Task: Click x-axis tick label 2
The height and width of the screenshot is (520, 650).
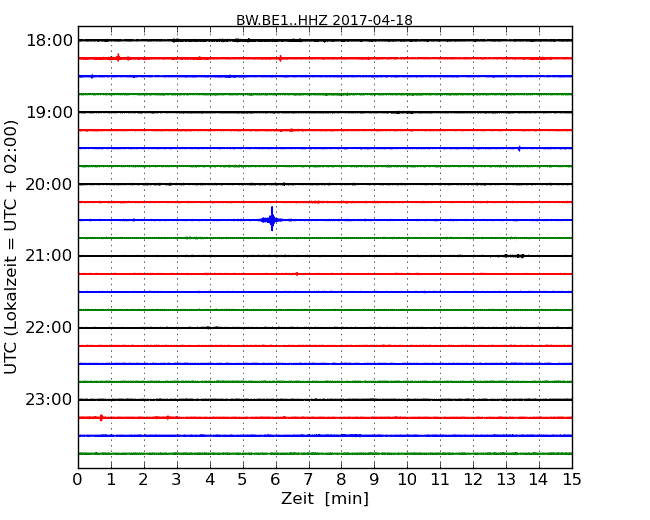Action: [x=143, y=480]
